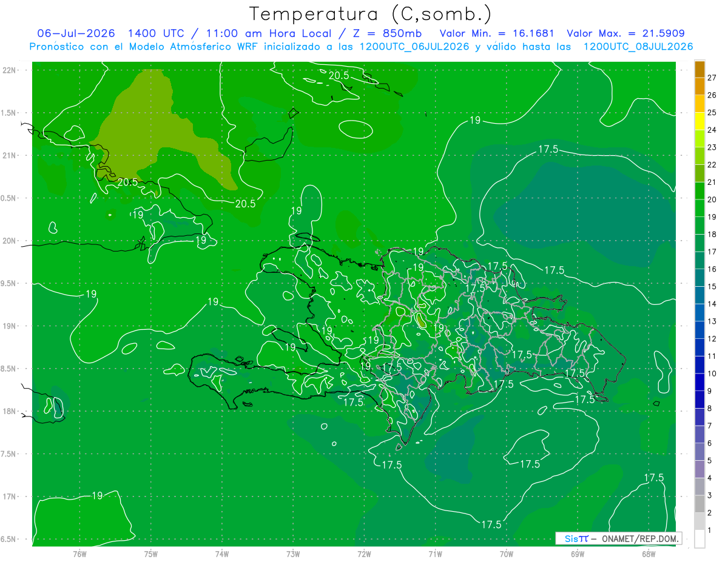Click the '22N' latitude label
728x562 pixels.
tap(9, 70)
